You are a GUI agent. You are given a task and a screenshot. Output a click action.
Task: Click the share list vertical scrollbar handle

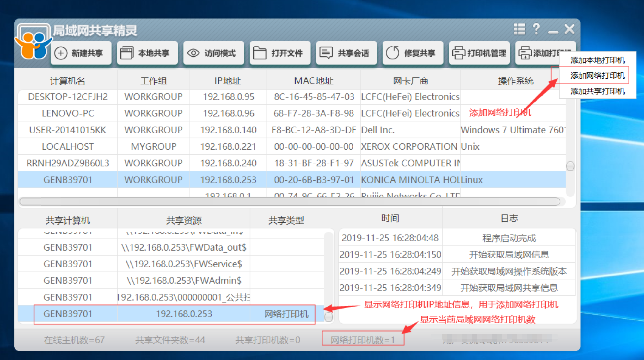pyautogui.click(x=329, y=317)
